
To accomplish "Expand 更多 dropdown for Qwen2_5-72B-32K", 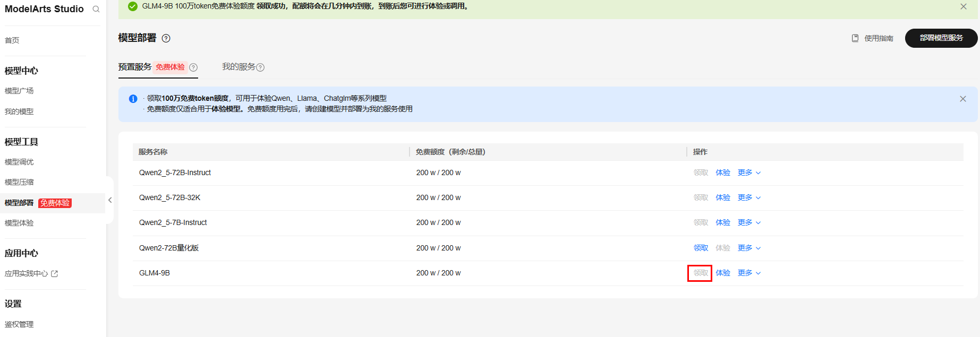I will coord(749,197).
